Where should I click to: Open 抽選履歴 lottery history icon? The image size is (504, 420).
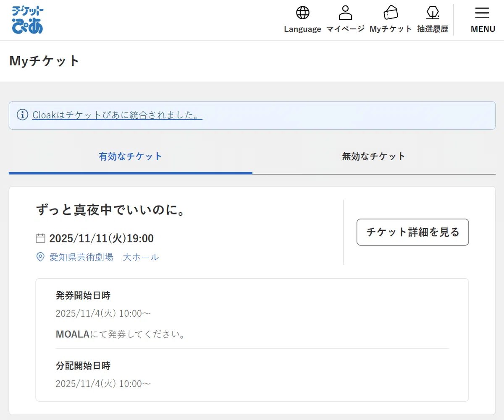pyautogui.click(x=433, y=13)
